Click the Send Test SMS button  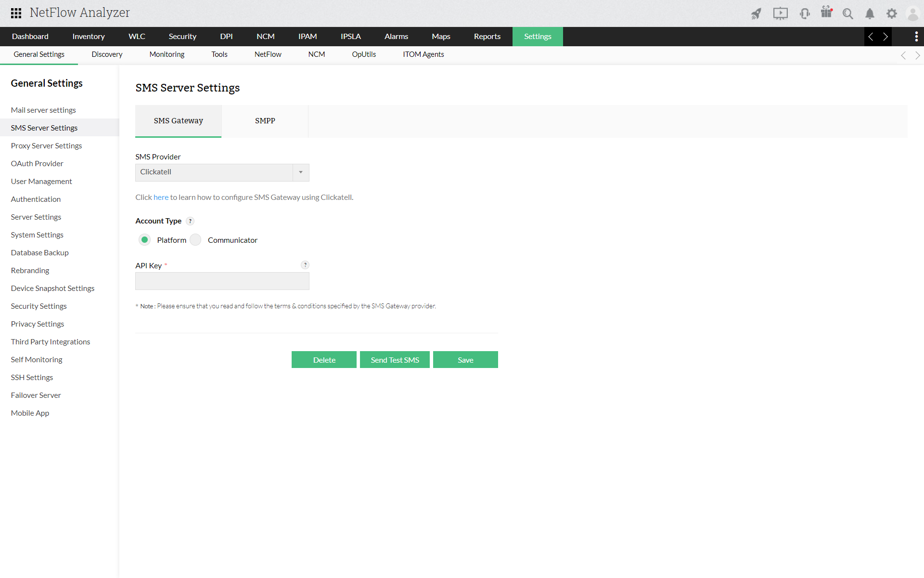(x=395, y=359)
